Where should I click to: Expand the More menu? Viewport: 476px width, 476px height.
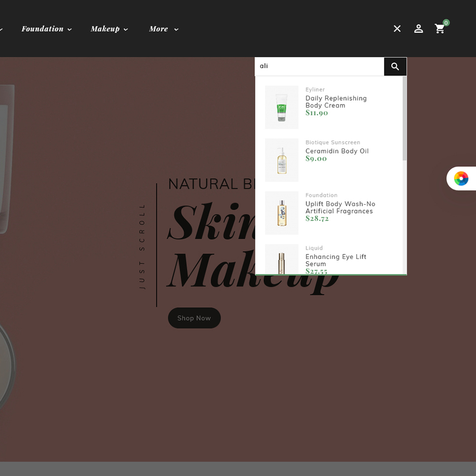pyautogui.click(x=163, y=29)
